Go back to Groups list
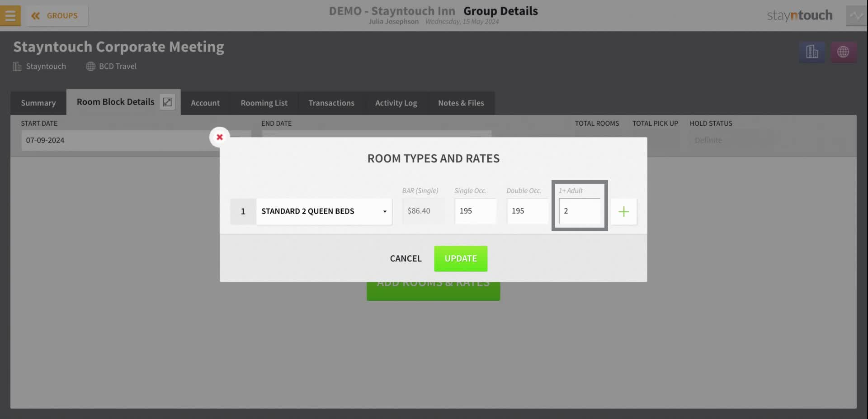868x419 pixels. pyautogui.click(x=57, y=16)
